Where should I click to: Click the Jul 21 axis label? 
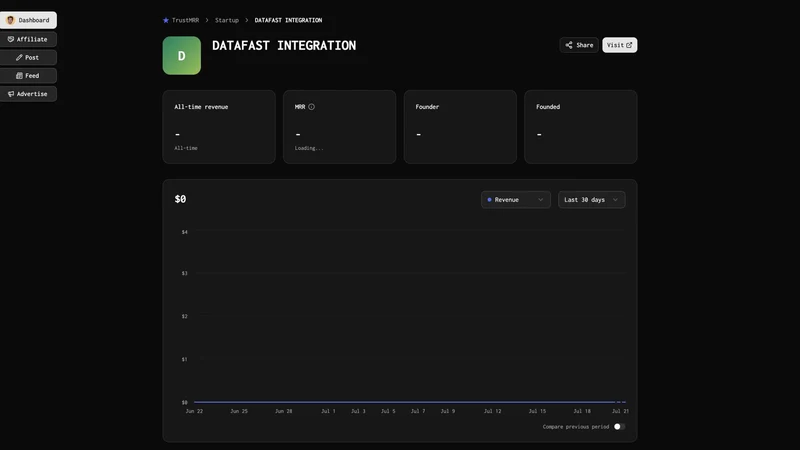(620, 411)
